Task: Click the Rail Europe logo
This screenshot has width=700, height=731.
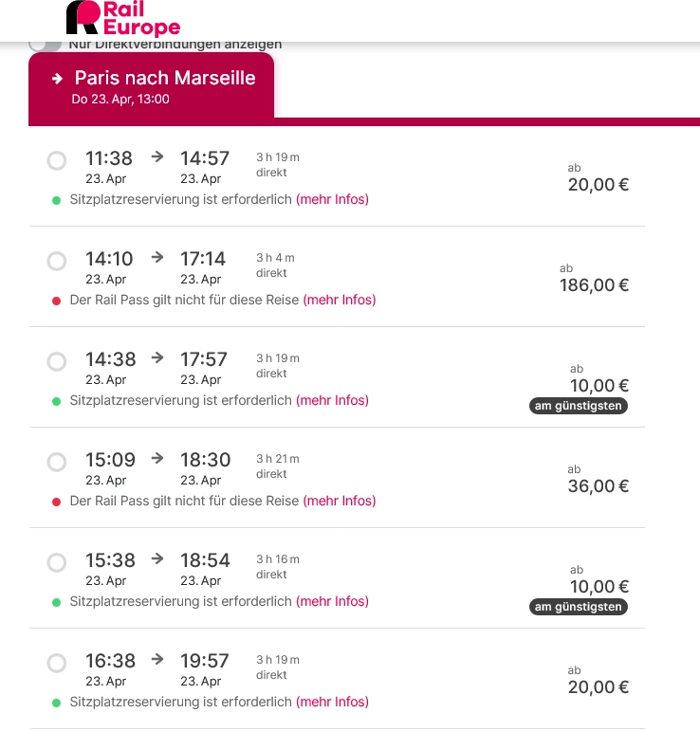Action: 122,19
